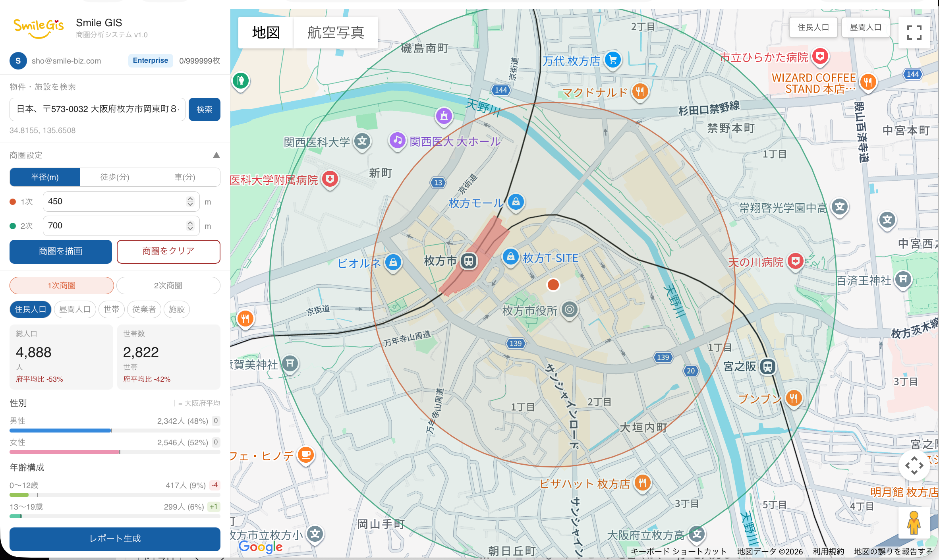The width and height of the screenshot is (939, 560).
Task: Open the 昼間人口 data tab
Action: coord(75,309)
